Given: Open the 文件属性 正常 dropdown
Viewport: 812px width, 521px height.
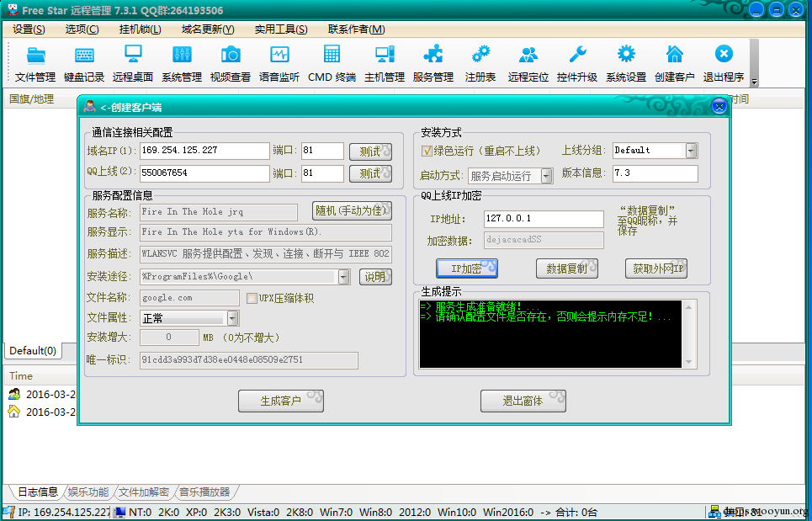Looking at the screenshot, I should pos(233,318).
